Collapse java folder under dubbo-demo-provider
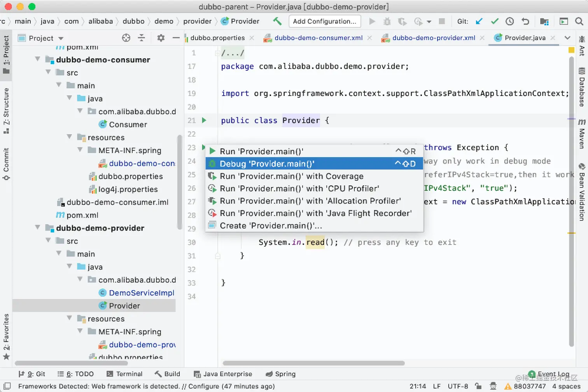Viewport: 588px width, 392px height. pyautogui.click(x=70, y=267)
